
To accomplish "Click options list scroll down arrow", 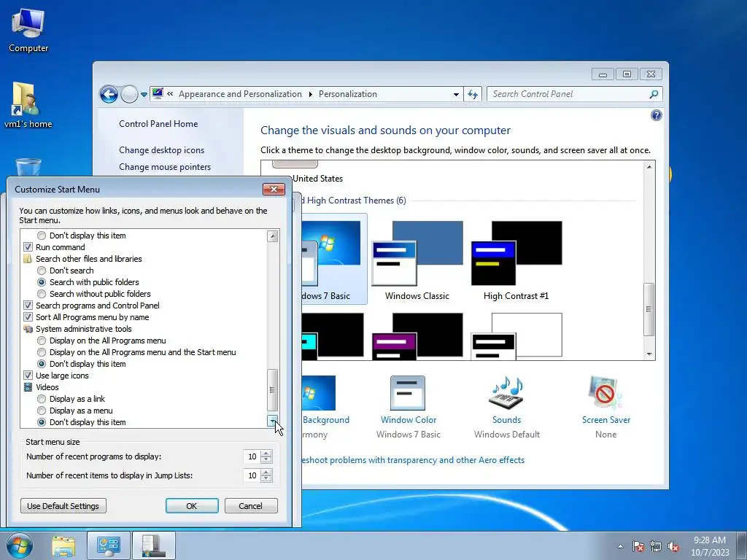I will 273,421.
